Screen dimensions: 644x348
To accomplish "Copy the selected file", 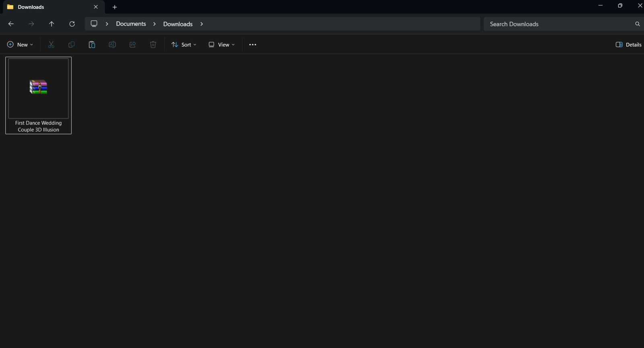I will tap(72, 45).
